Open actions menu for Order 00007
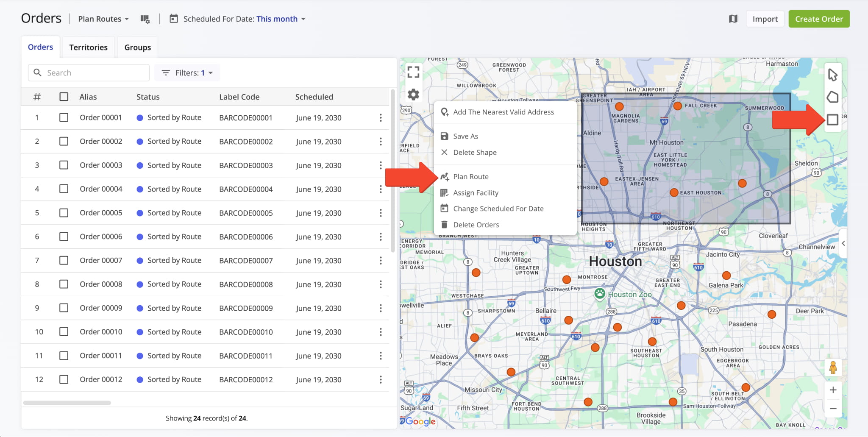 coord(381,260)
